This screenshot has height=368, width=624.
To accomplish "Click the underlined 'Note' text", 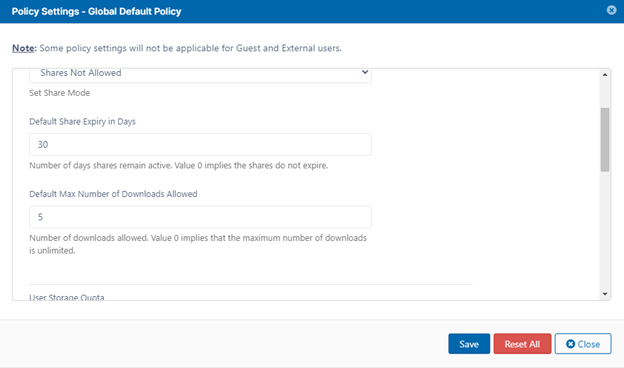I will (x=23, y=48).
